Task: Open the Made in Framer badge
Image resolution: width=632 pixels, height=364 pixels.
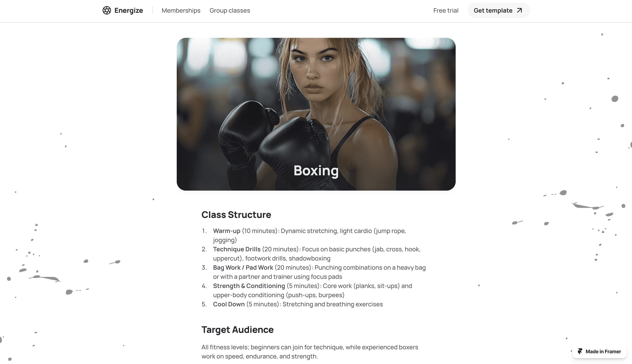Action: pos(599,351)
